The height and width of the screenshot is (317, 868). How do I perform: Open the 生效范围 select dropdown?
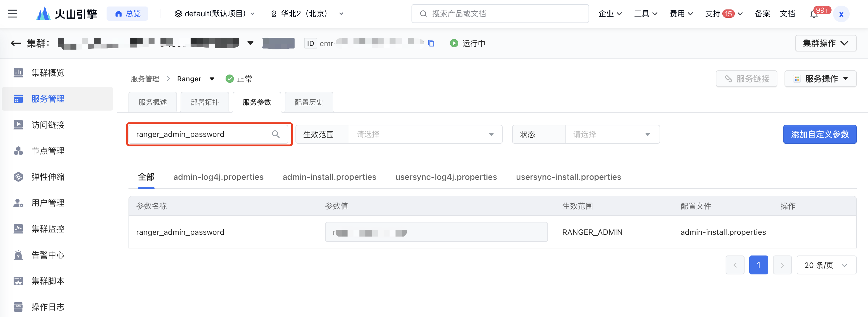click(x=425, y=134)
